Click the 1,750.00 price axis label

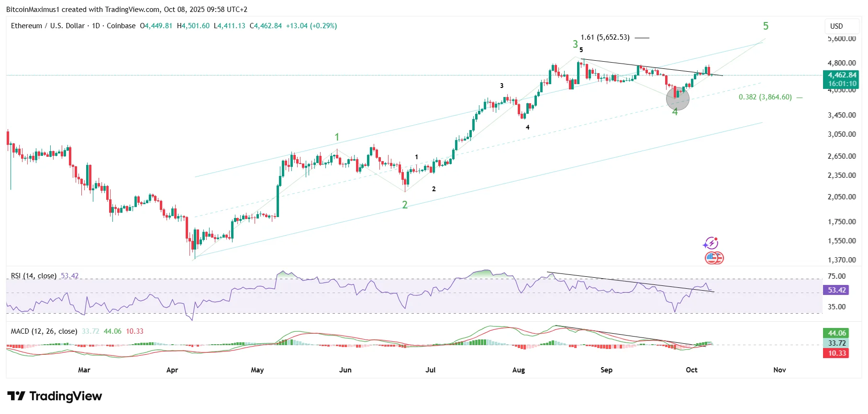click(842, 222)
